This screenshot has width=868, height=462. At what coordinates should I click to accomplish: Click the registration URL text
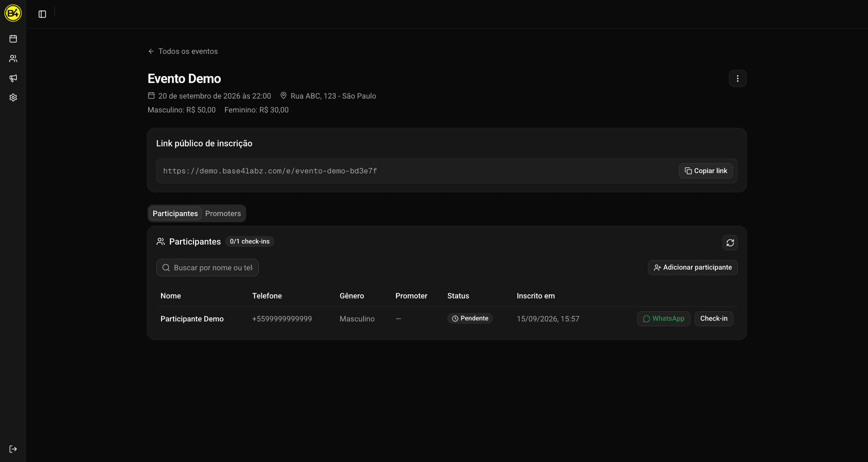[x=270, y=171]
